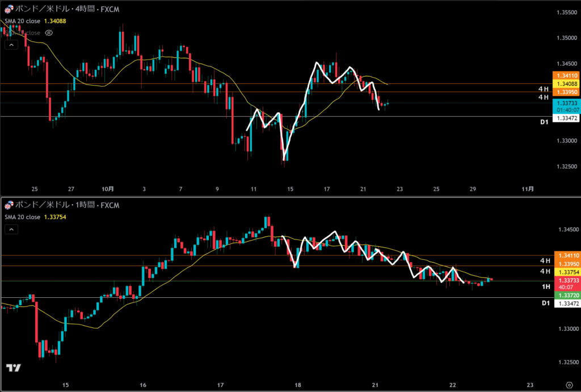Click the 10月 date on upper chart time axis
The width and height of the screenshot is (581, 392).
pos(108,189)
